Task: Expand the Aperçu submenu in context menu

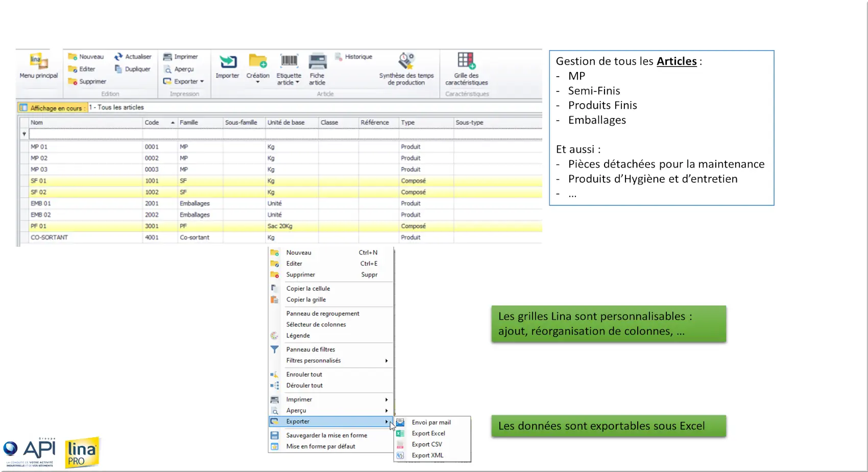Action: 331,411
